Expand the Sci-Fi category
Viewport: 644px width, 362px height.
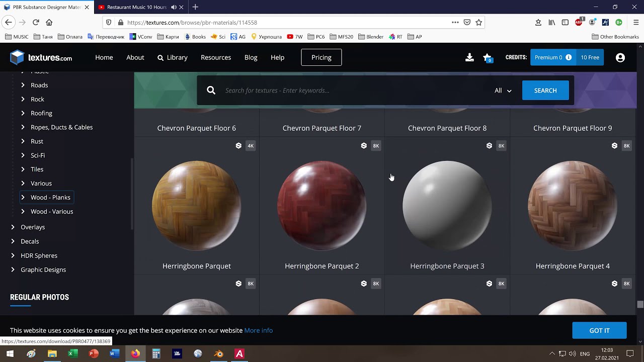click(23, 155)
